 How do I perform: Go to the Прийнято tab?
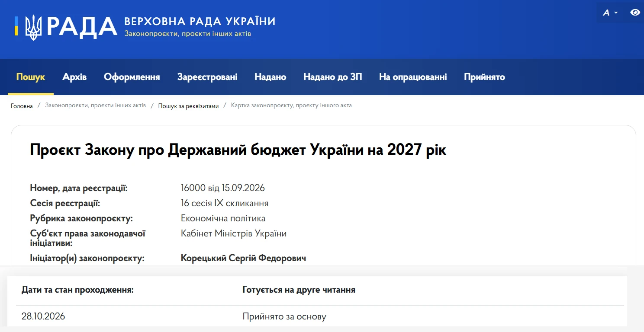coord(484,77)
